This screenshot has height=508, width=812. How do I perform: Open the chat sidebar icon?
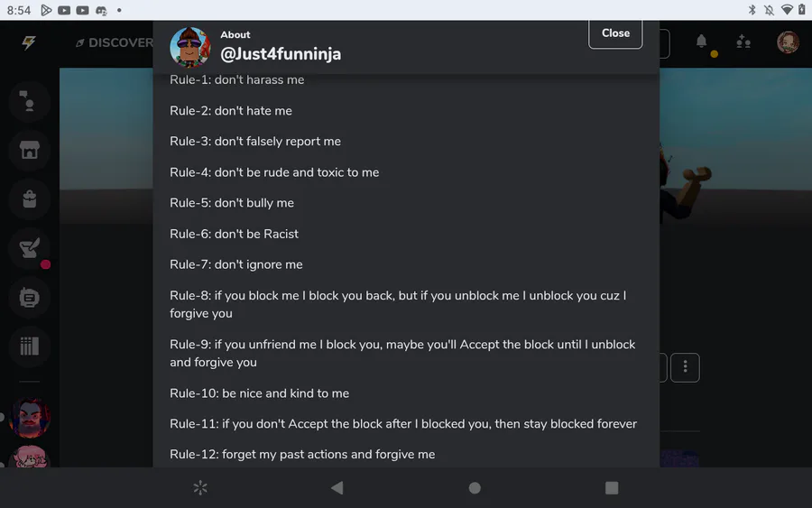29,102
